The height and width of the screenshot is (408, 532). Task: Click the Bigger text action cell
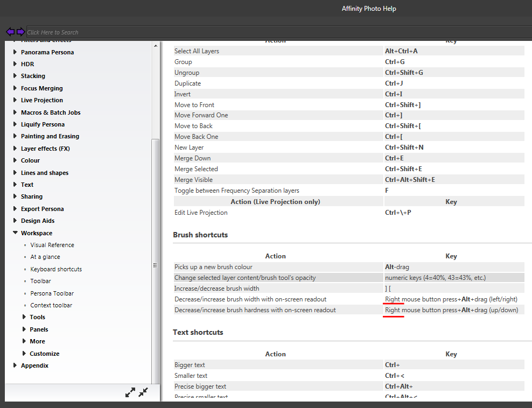[278, 365]
